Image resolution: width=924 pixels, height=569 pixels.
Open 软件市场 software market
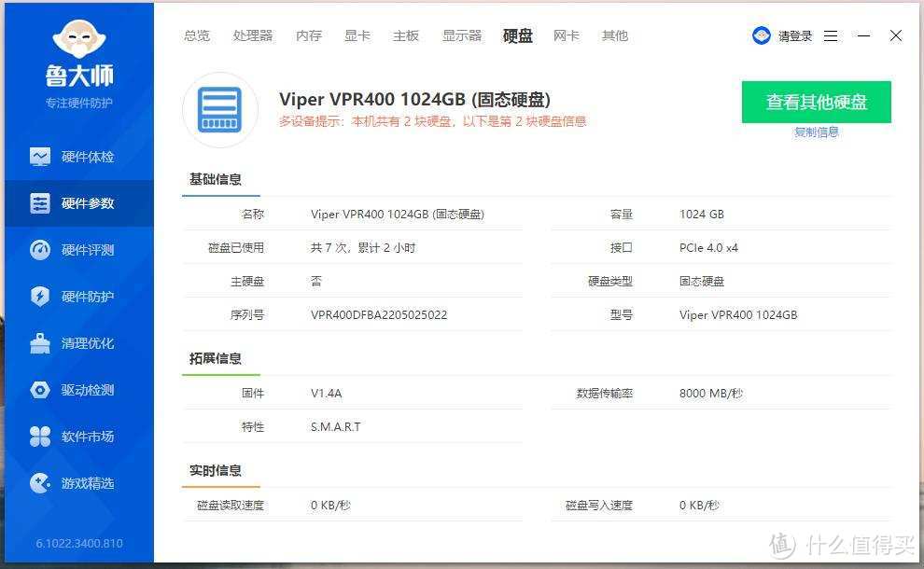click(79, 436)
